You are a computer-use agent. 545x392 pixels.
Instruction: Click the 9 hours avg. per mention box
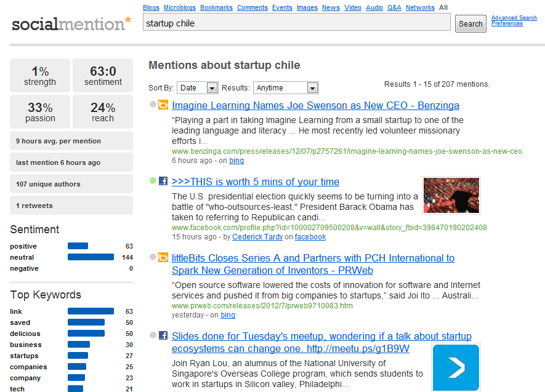[71, 141]
